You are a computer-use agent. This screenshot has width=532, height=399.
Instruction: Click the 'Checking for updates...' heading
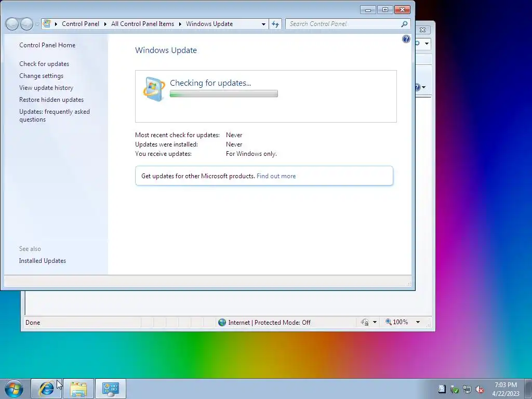(x=210, y=83)
